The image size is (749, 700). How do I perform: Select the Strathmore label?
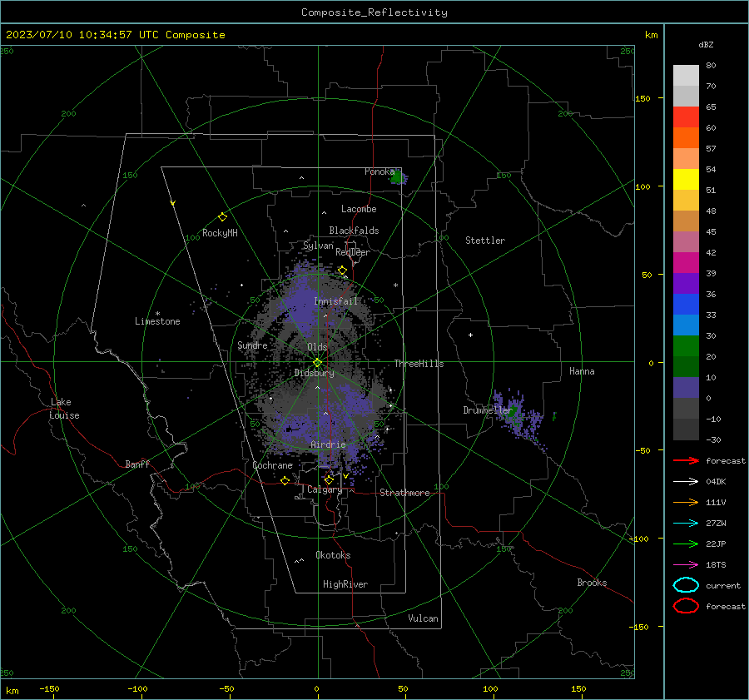point(404,493)
